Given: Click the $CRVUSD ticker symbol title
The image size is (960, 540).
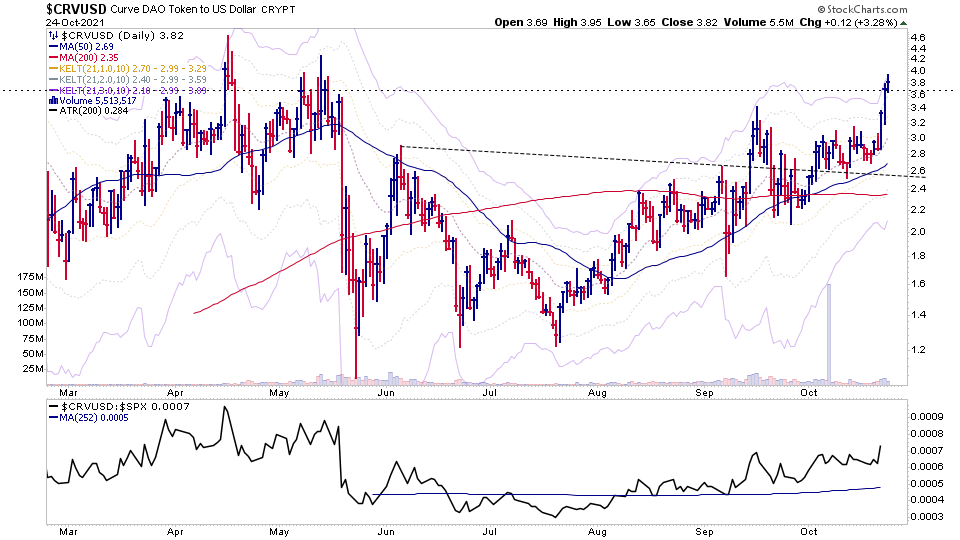Looking at the screenshot, I should point(77,9).
